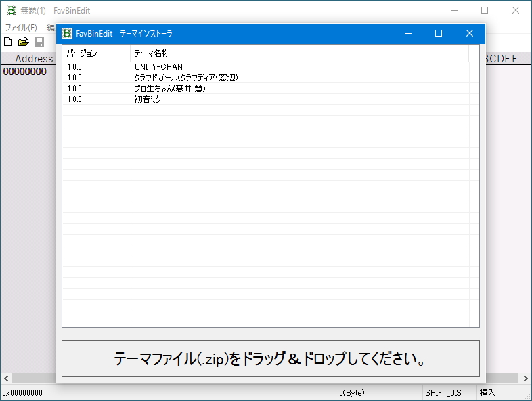Click version 1.0.0 of クラウドガール row
The width and height of the screenshot is (532, 401).
pos(74,78)
